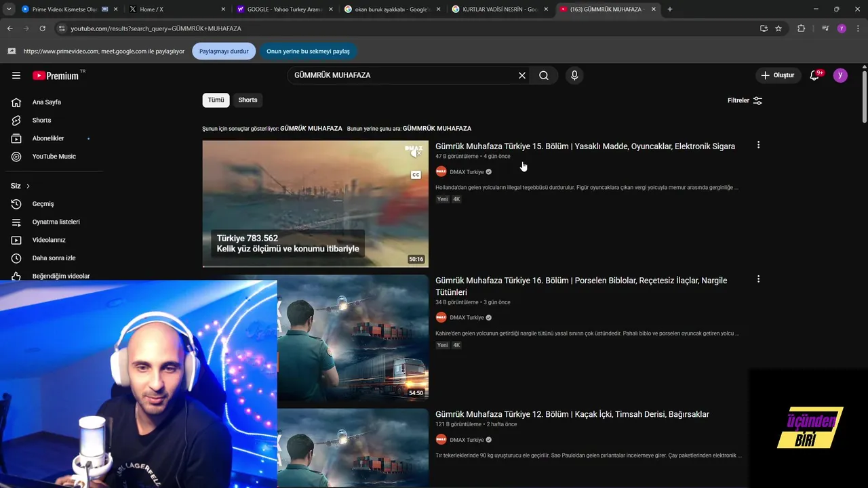Toggle captions CC on 15. Bölüm preview
The image size is (868, 488).
coord(416,175)
